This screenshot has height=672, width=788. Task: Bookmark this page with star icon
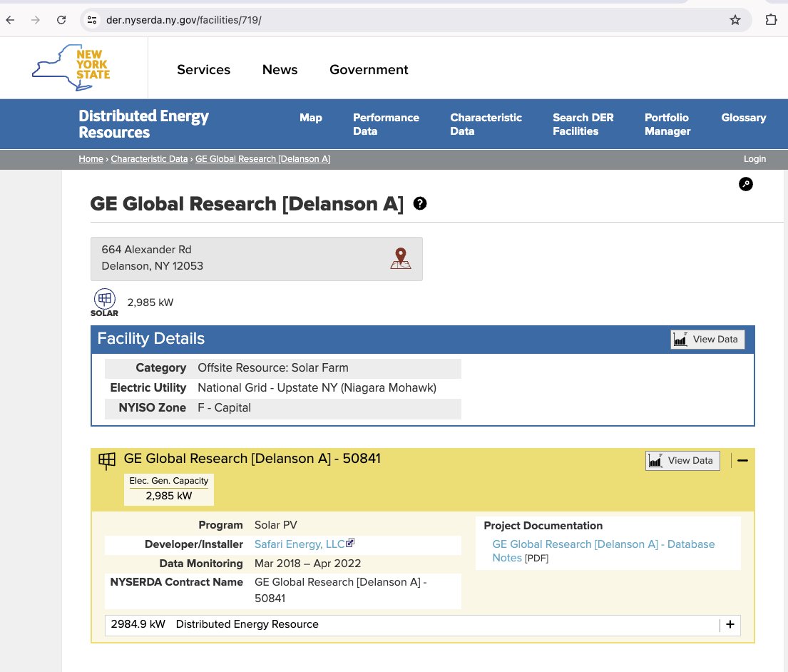click(735, 20)
